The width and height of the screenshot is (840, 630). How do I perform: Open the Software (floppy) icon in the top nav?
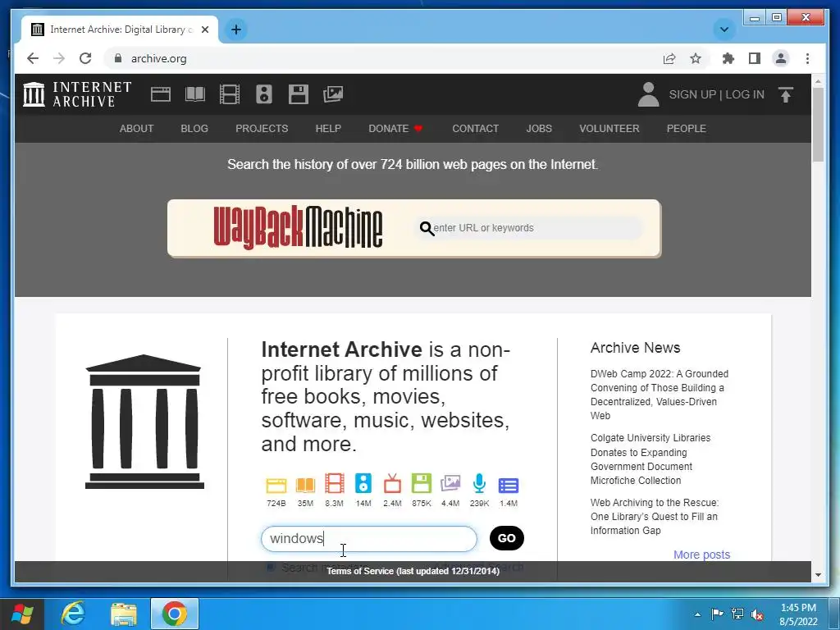click(x=299, y=94)
